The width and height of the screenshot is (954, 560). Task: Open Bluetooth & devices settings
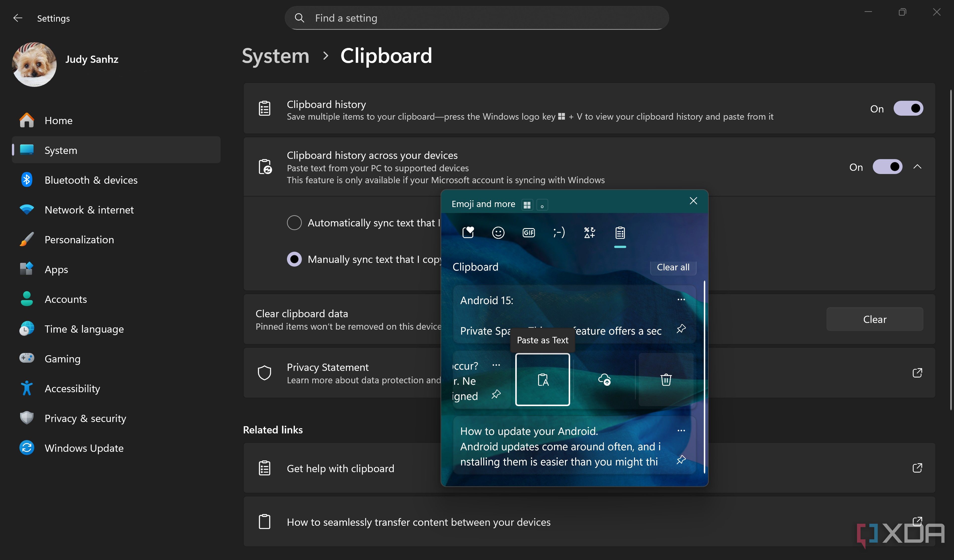coord(116,180)
